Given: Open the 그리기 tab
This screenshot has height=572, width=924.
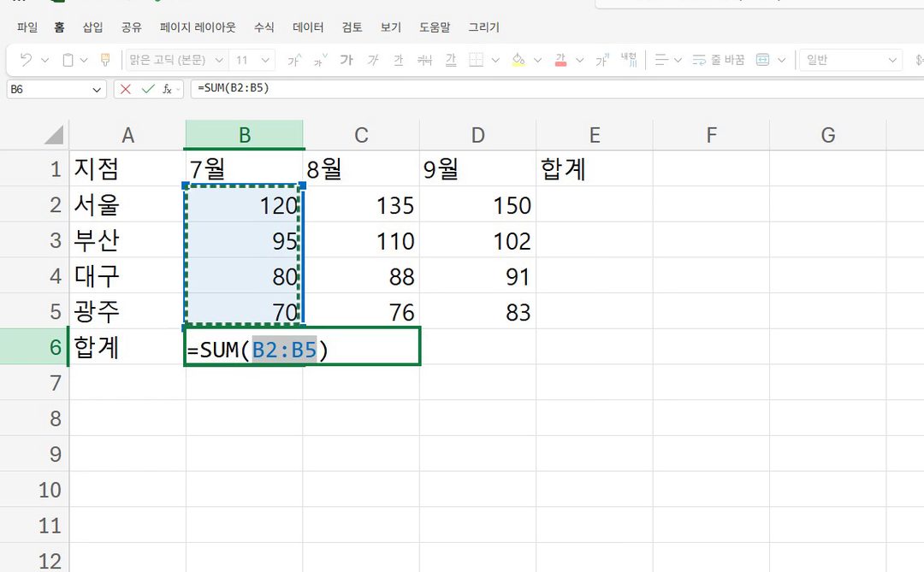Looking at the screenshot, I should click(x=483, y=27).
